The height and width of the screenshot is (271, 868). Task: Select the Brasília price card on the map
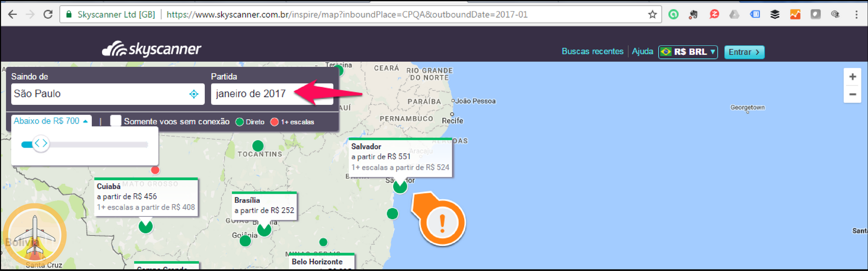(x=264, y=206)
